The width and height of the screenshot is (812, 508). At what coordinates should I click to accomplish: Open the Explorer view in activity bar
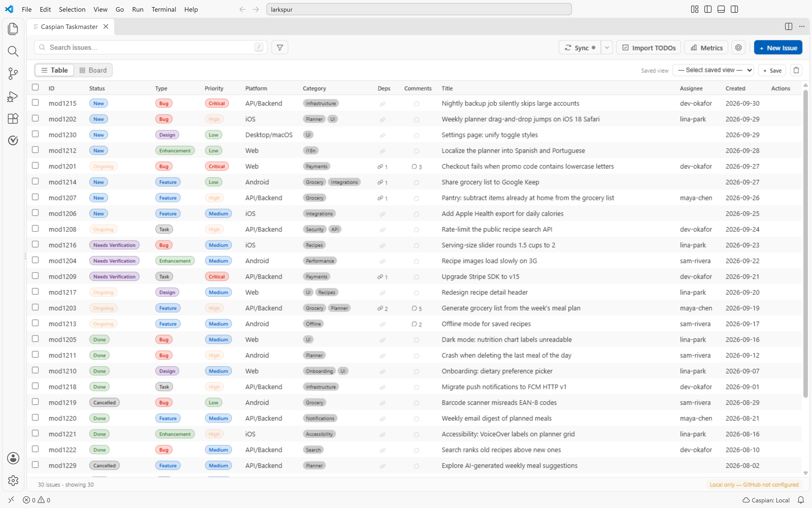[x=13, y=29]
